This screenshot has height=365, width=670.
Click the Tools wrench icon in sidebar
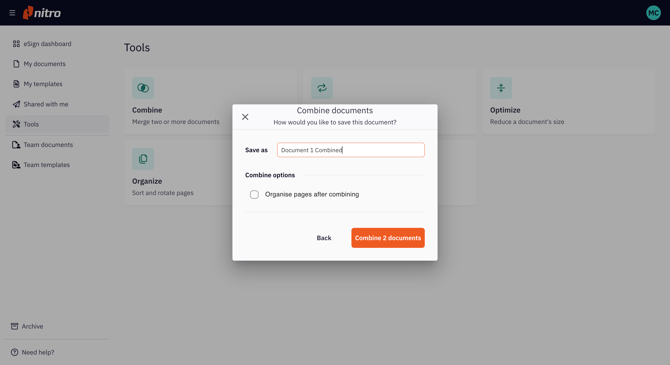coord(16,124)
